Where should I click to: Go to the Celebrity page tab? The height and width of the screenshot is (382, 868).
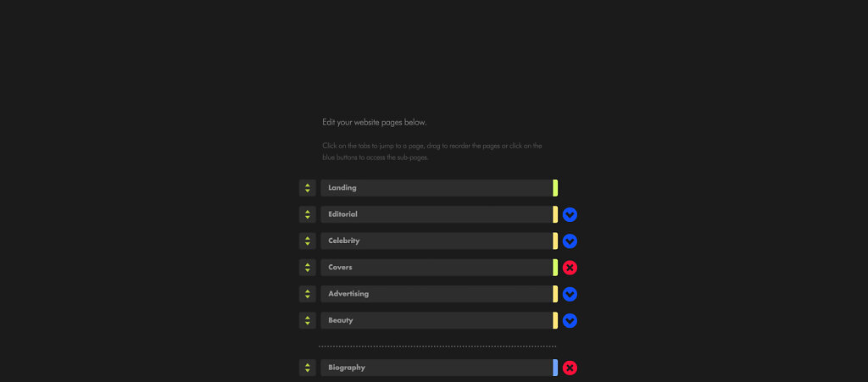pyautogui.click(x=436, y=241)
